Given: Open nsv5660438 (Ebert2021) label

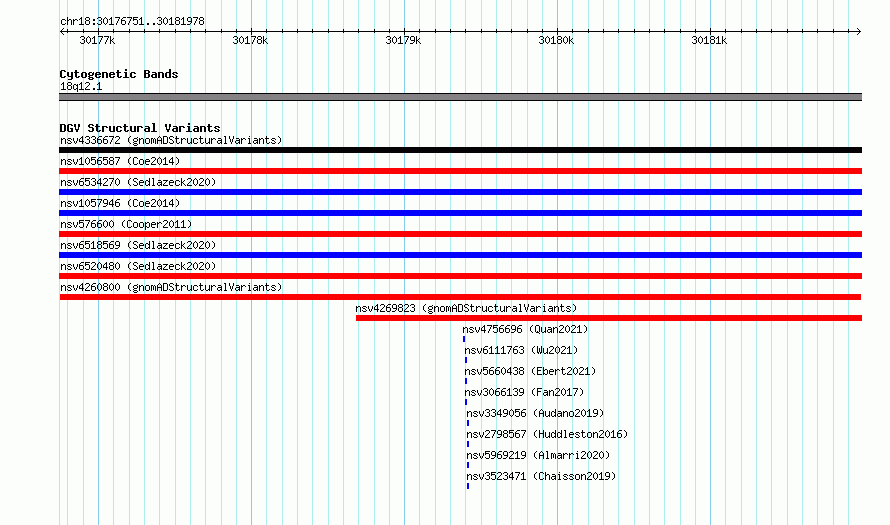Looking at the screenshot, I should coord(530,371).
